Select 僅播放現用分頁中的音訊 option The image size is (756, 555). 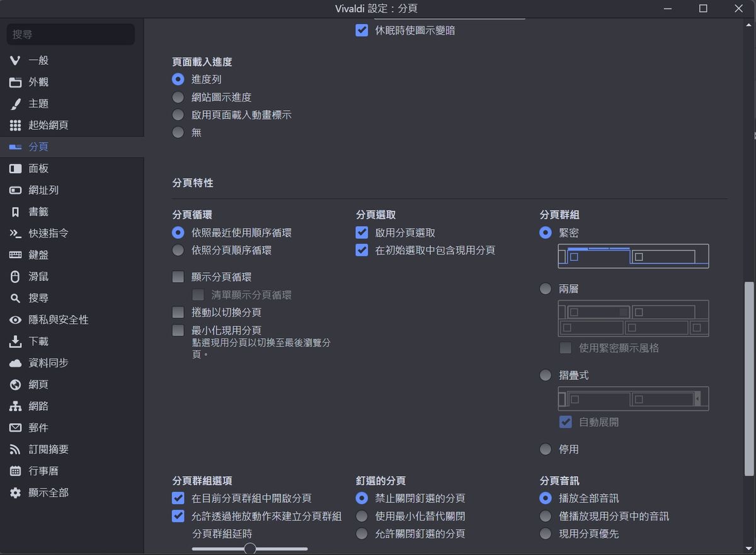click(546, 517)
